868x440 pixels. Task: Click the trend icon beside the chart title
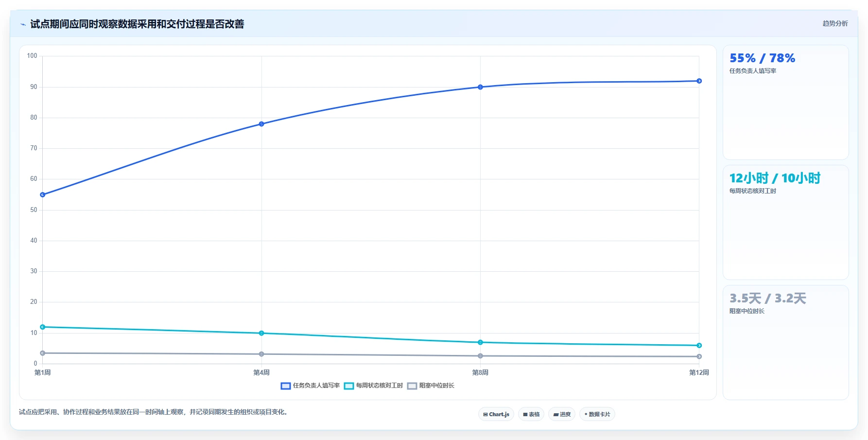coord(23,24)
